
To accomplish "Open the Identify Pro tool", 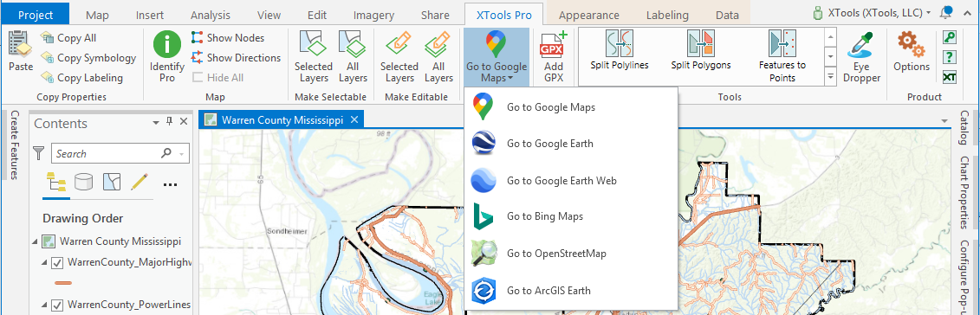I will coord(167,57).
